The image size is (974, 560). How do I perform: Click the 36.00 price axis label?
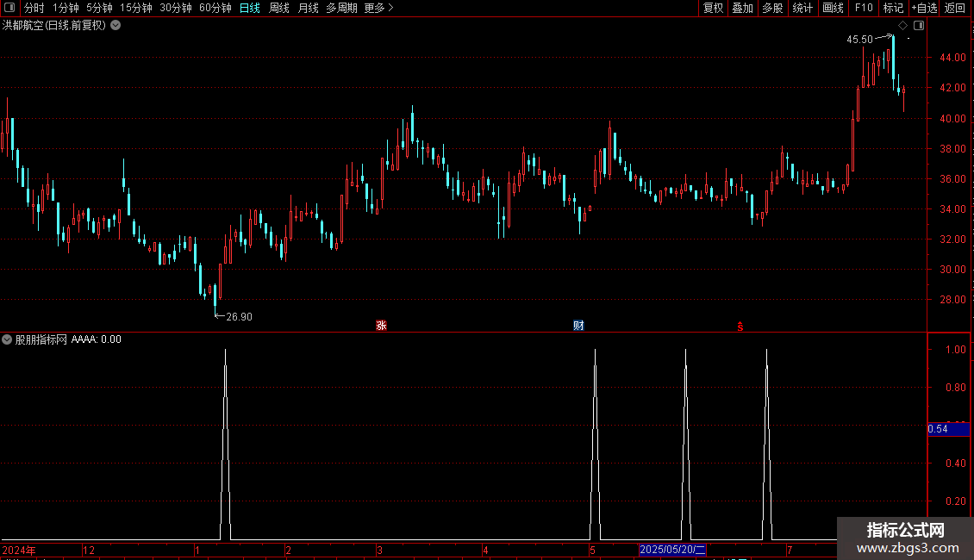click(x=952, y=179)
